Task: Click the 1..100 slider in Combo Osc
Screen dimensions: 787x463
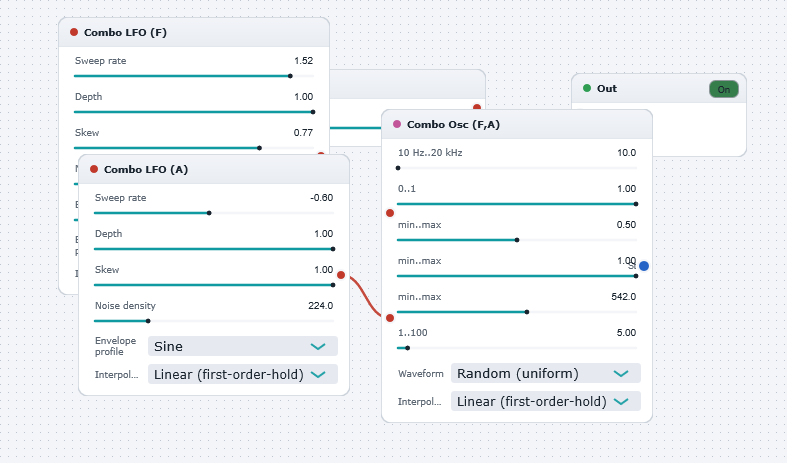Action: pyautogui.click(x=517, y=348)
